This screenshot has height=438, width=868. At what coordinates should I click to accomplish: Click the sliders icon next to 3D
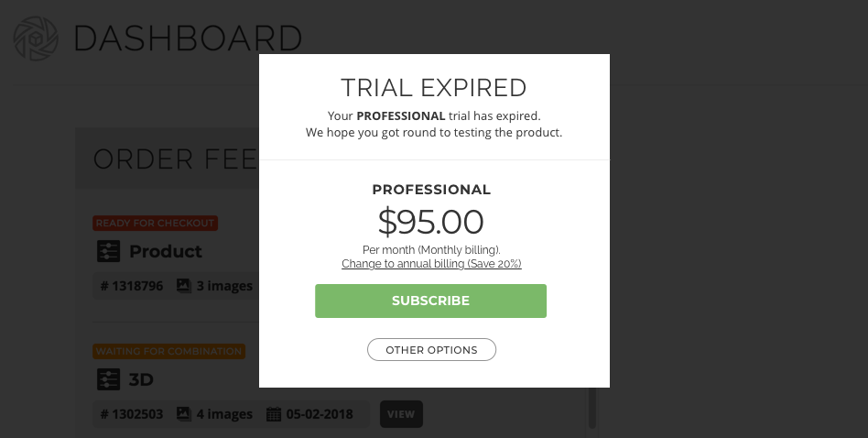click(x=108, y=380)
